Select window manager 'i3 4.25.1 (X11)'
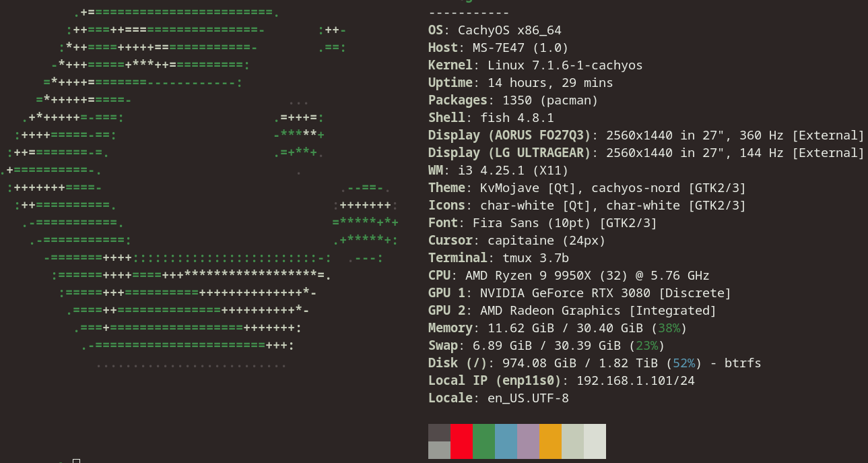 tap(513, 171)
